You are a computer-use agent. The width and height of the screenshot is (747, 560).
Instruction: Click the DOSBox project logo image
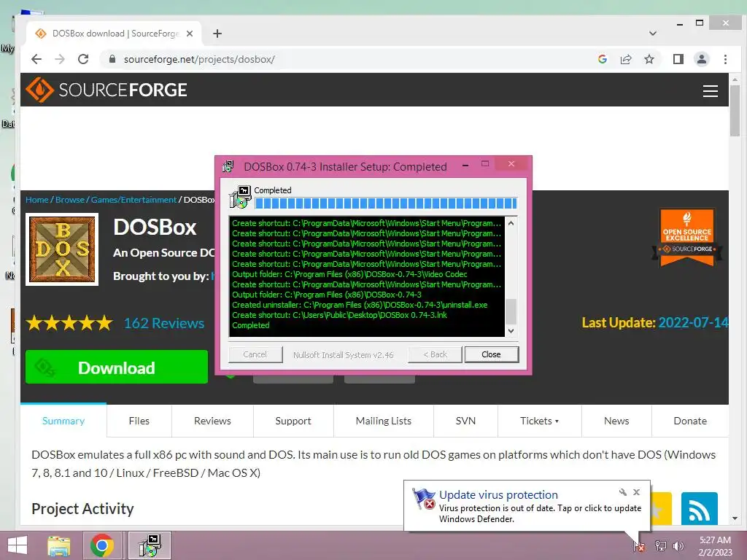tap(62, 249)
